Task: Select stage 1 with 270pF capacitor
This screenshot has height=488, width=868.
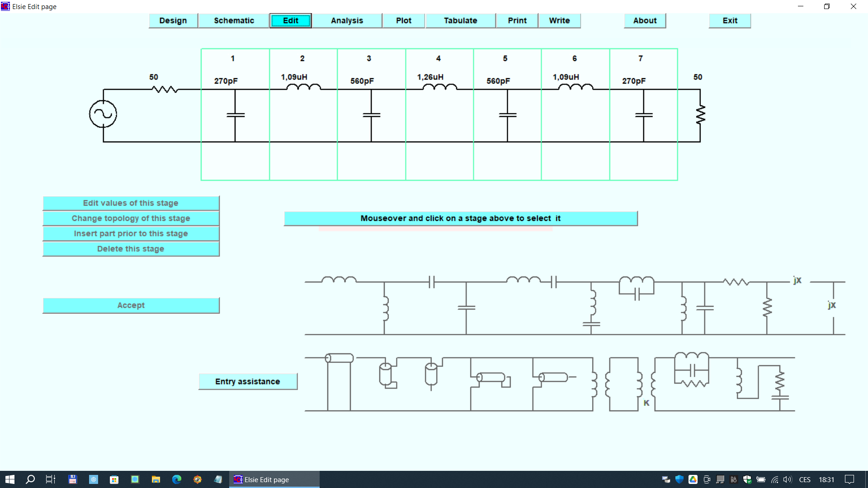Action: coord(235,114)
